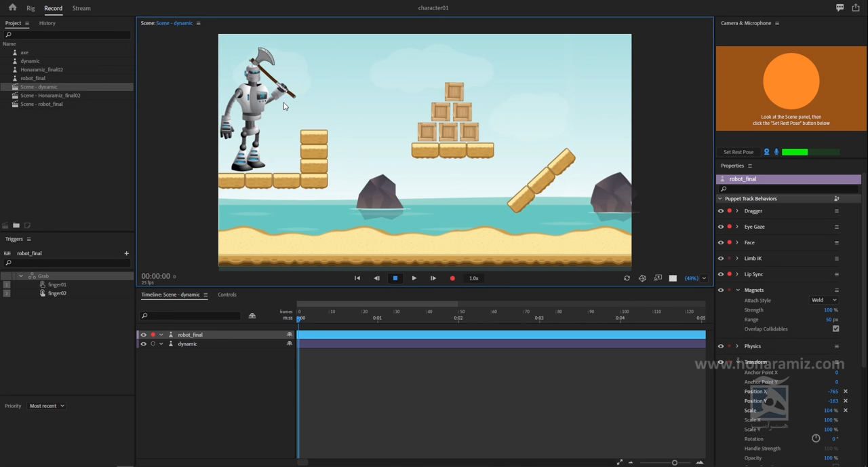
Task: Jump to start of scene playback
Action: point(357,278)
